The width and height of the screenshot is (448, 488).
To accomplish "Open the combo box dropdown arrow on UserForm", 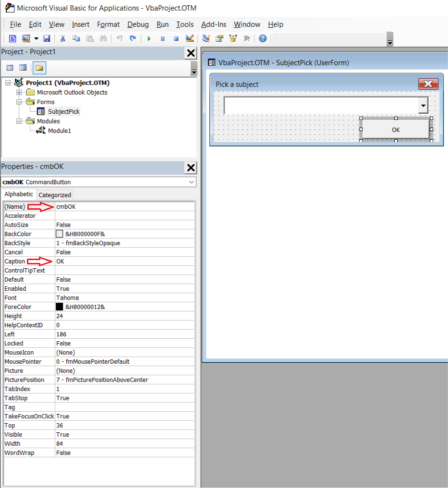I will [423, 106].
